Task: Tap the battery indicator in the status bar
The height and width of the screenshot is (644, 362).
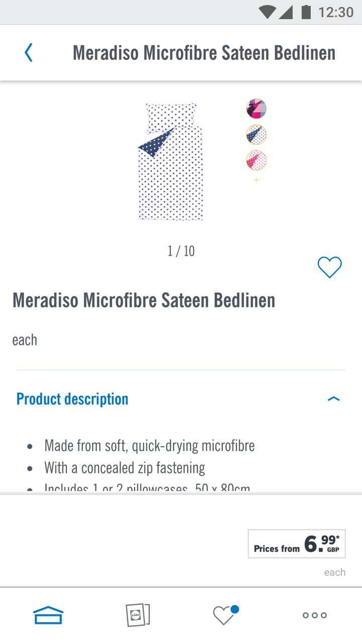Action: coord(307,13)
